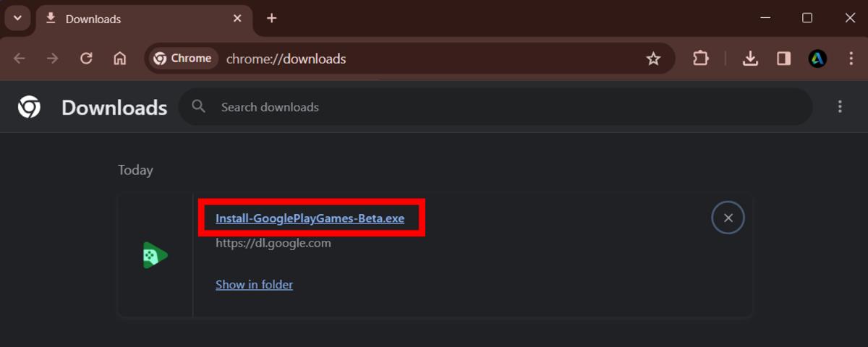The width and height of the screenshot is (868, 347).
Task: Open the toolbar downloads icon
Action: [751, 59]
